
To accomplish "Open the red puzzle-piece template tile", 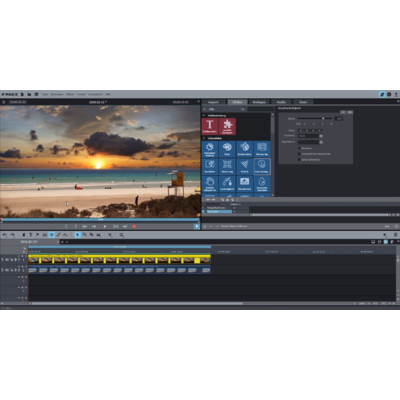I will (228, 126).
